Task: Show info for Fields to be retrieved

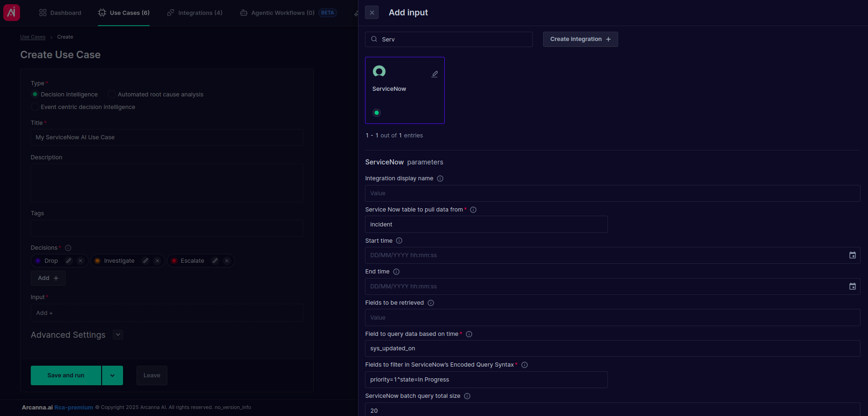Action: [x=431, y=303]
